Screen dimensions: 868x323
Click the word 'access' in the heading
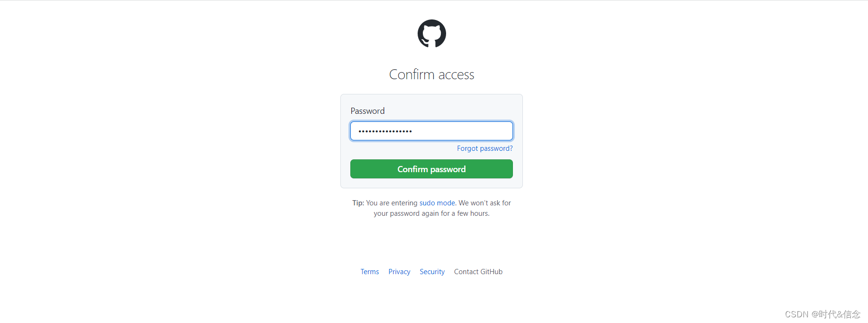click(456, 75)
